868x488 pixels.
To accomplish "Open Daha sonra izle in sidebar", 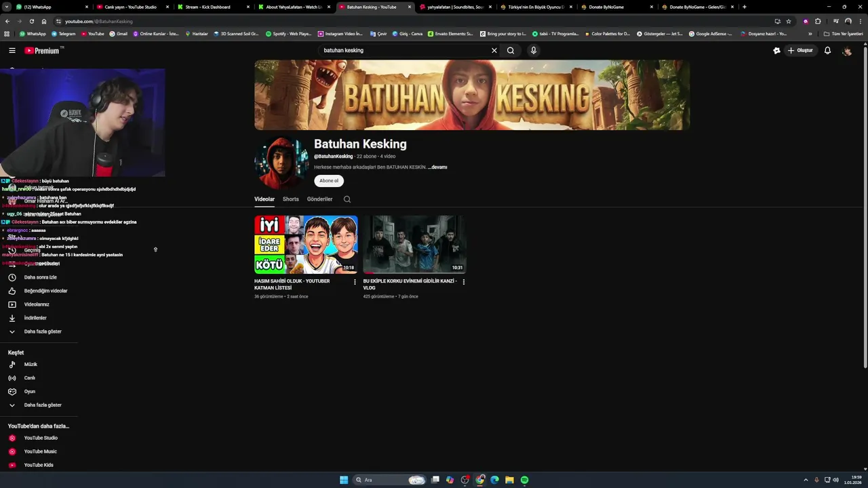I will (39, 277).
